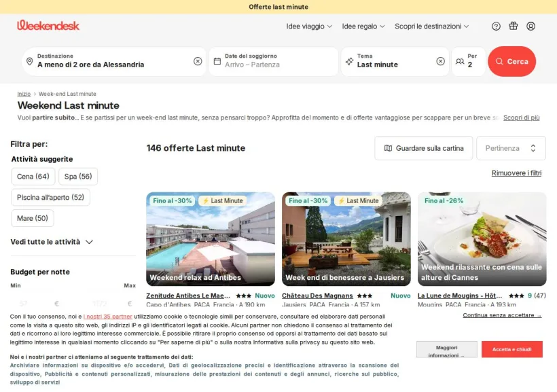Screen dimensions: 557x392
Task: Click the location pin icon in Destinazione
Action: (x=30, y=61)
